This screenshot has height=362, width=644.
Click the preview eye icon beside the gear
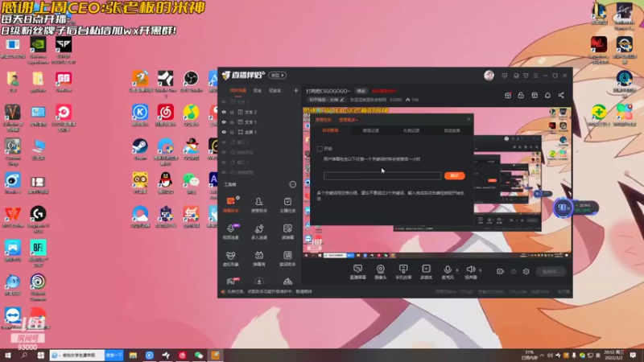point(514,271)
